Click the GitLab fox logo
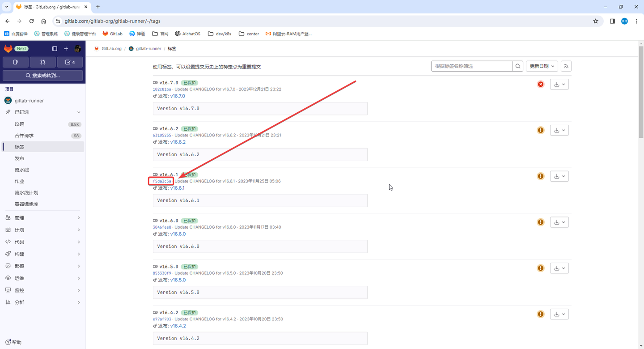 click(x=8, y=48)
